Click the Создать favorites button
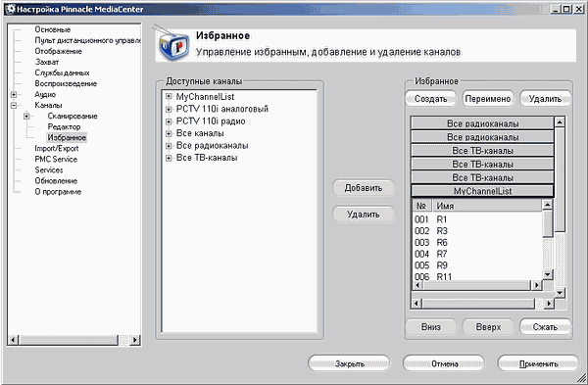The height and width of the screenshot is (385, 588). [430, 99]
